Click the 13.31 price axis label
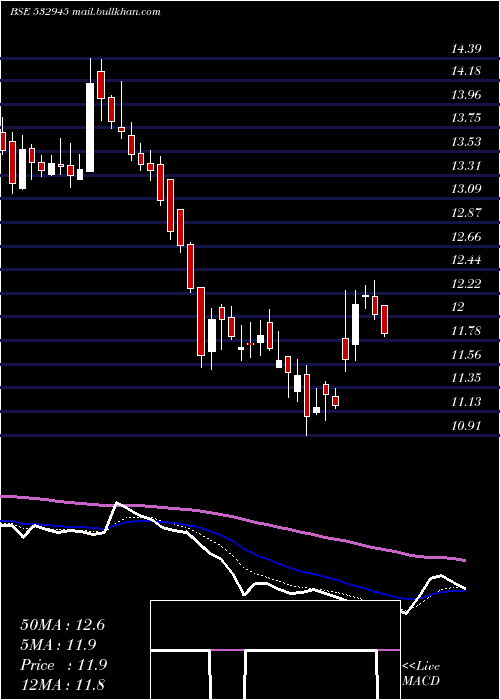 click(x=466, y=166)
